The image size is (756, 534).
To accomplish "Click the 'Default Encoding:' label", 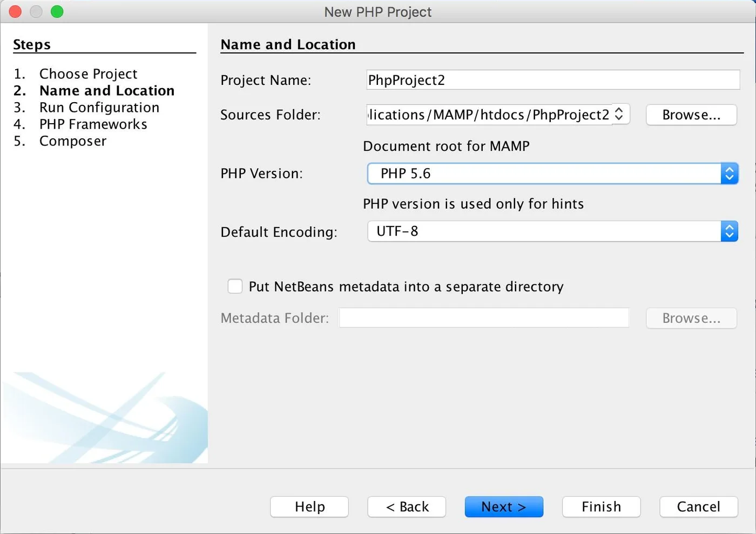I will click(279, 232).
